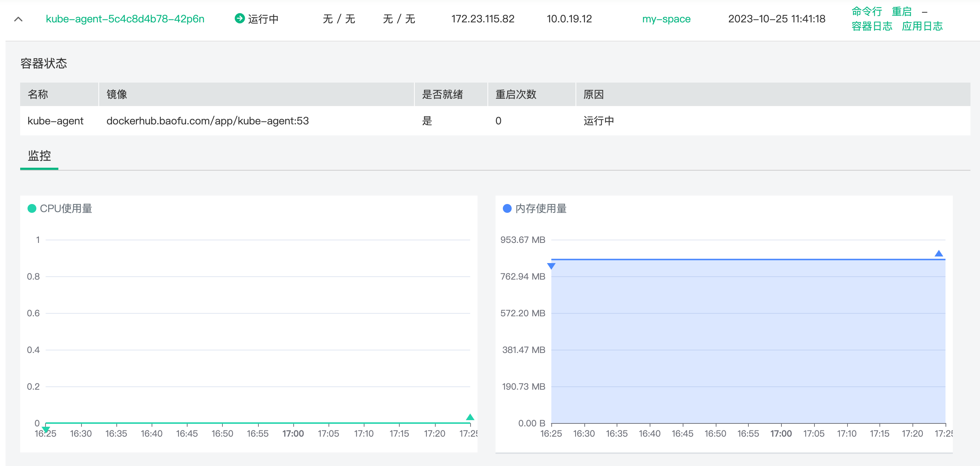Screen dimensions: 980x466
Task: Click 重启 to restart the pod
Action: 901,11
